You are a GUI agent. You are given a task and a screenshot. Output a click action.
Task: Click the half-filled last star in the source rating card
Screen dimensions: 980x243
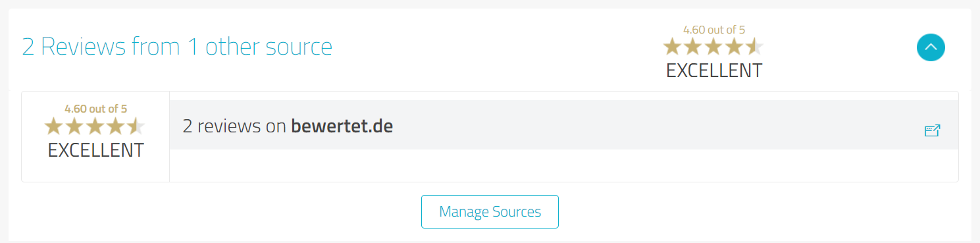[x=135, y=126]
